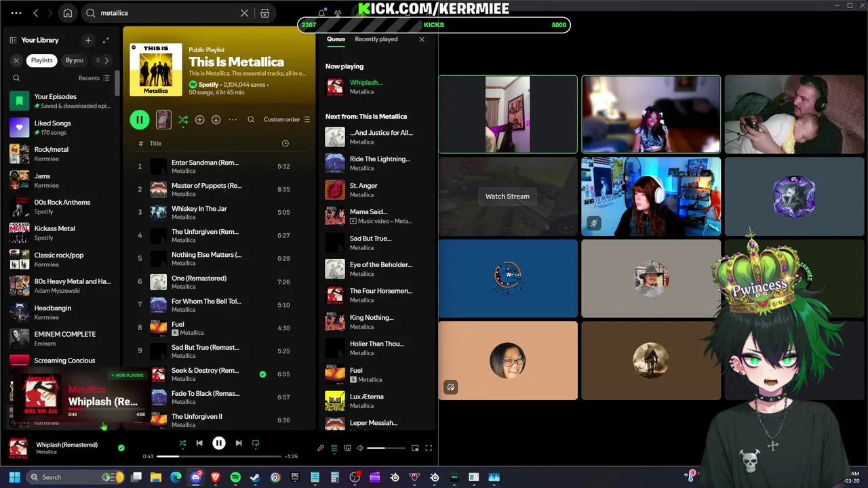
Task: Seek on the song progress bar
Action: tap(219, 456)
